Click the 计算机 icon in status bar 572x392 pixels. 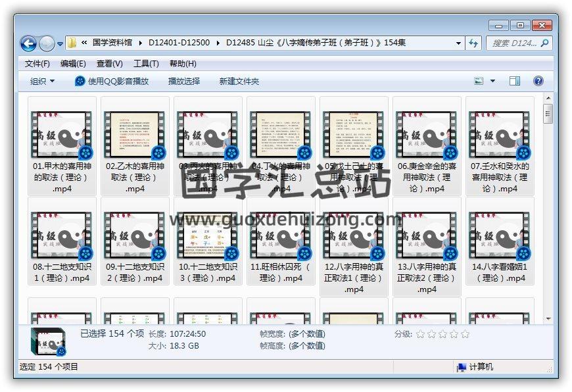tap(462, 367)
